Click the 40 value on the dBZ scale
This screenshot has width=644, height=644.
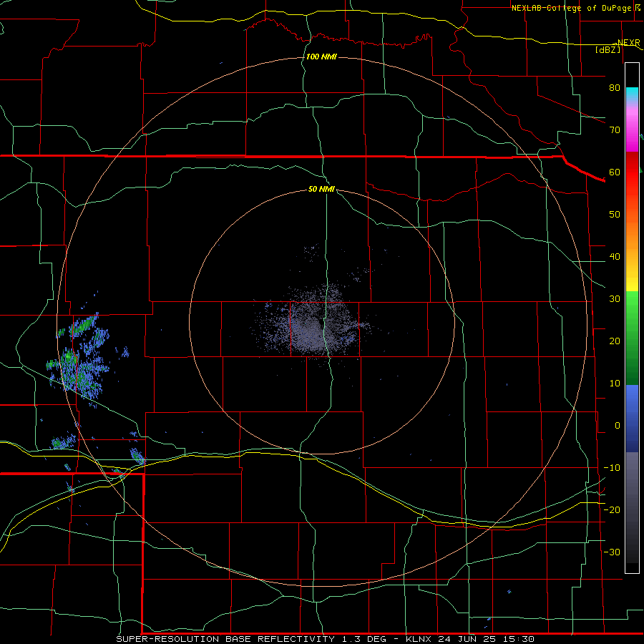[x=615, y=257]
